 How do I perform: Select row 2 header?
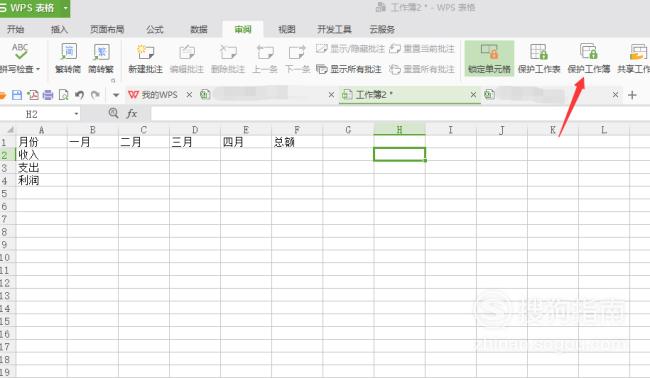point(7,155)
